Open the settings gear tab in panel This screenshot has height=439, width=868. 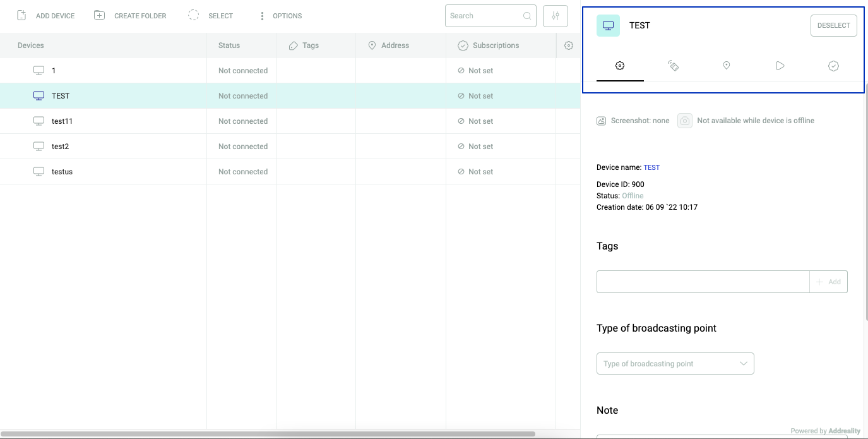tap(620, 66)
